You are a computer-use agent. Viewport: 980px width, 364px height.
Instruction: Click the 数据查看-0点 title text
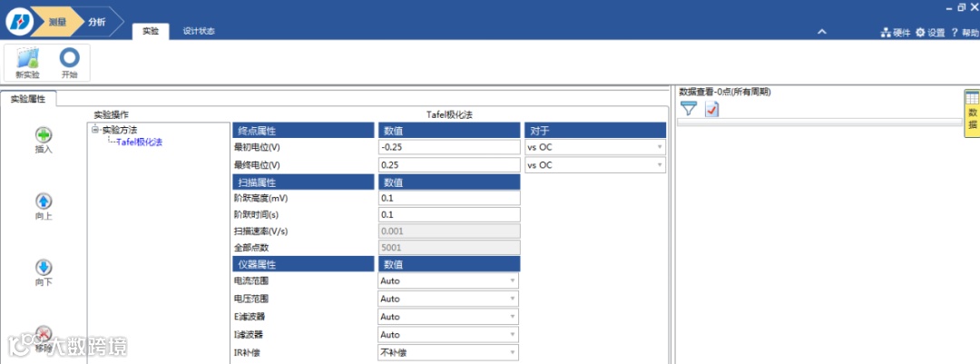[725, 92]
